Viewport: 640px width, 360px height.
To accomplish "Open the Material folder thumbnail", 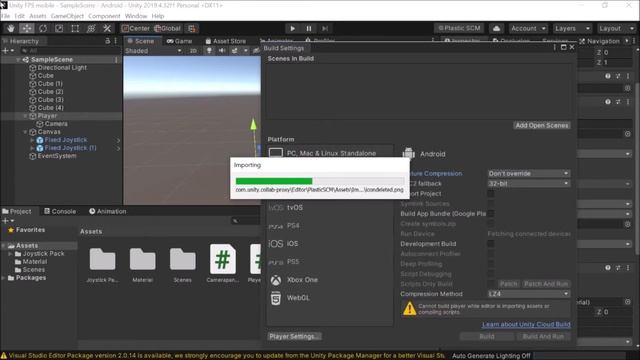I will point(142,264).
